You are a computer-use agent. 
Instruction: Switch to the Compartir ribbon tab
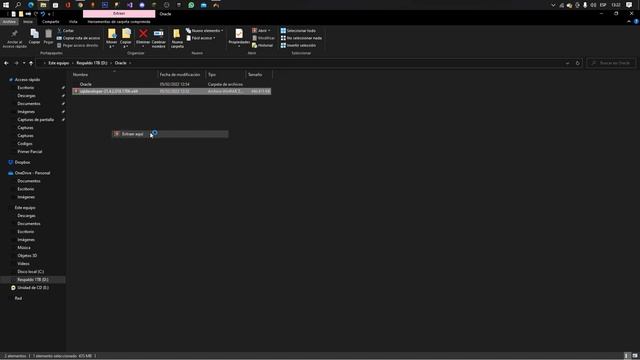51,22
